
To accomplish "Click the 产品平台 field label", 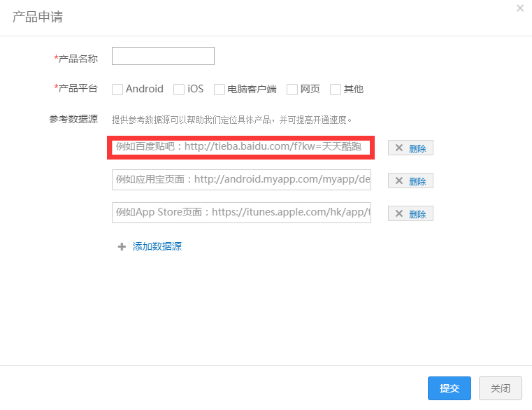I will (78, 89).
